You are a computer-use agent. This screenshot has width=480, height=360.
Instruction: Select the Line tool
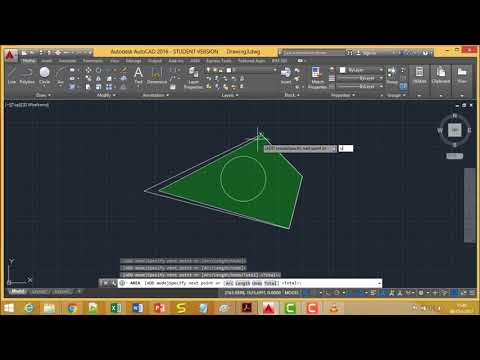click(12, 75)
